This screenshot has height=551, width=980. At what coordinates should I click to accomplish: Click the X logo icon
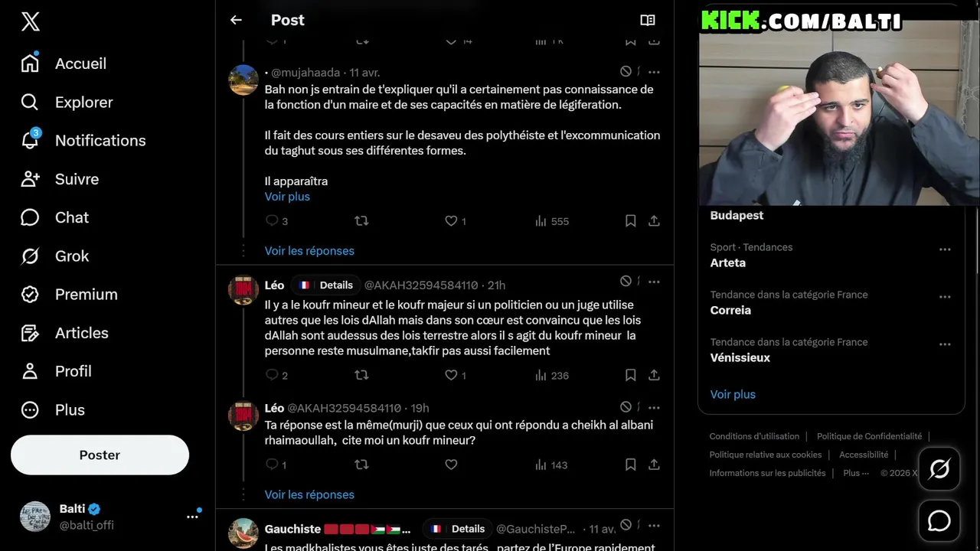[31, 22]
